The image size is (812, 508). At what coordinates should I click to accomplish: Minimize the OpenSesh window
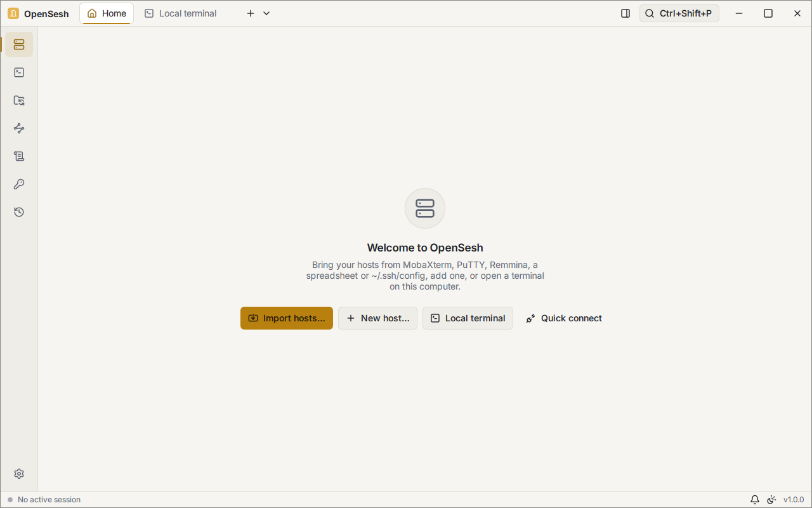[x=739, y=13]
